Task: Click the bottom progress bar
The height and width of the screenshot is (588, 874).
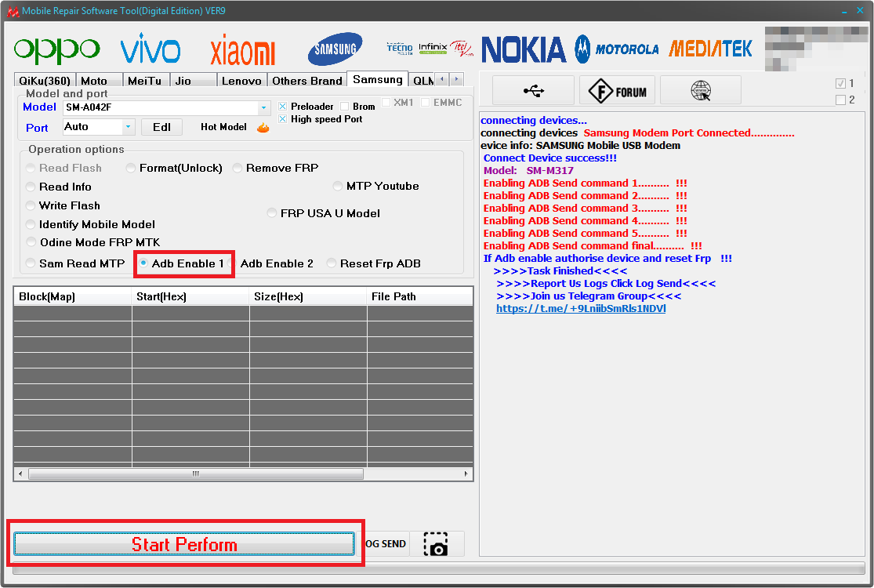Action: [439, 568]
